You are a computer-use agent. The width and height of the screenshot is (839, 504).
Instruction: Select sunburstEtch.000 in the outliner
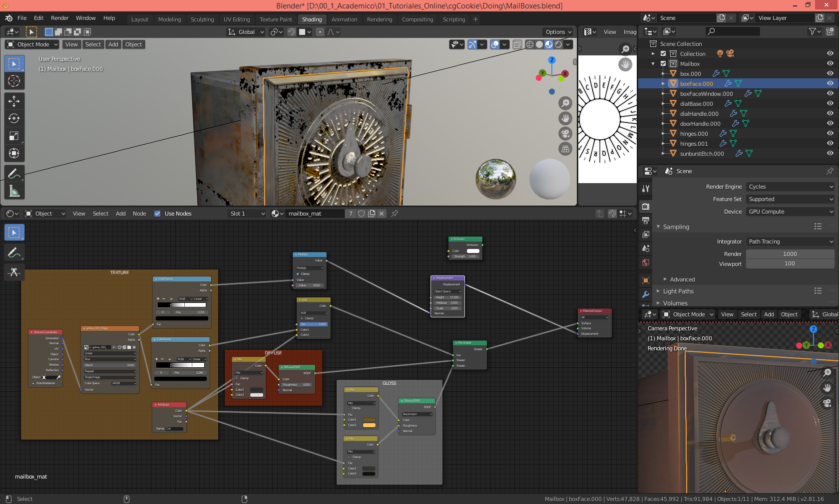tap(702, 154)
